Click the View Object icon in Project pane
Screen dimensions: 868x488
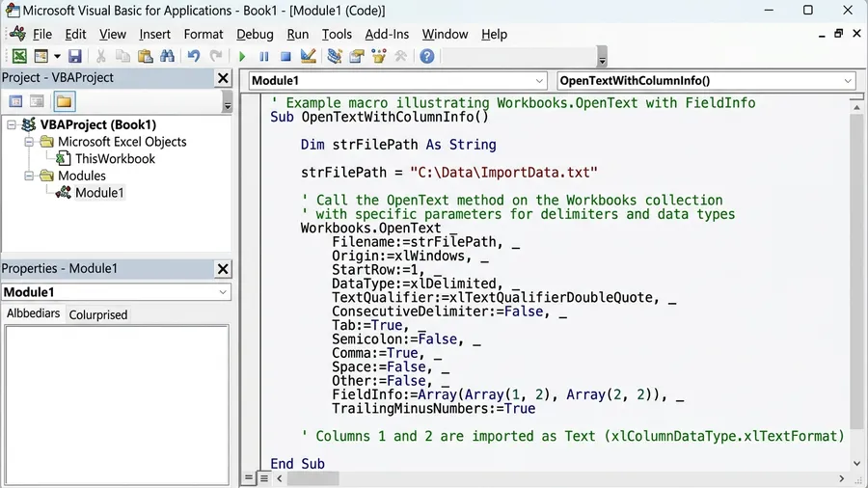37,101
